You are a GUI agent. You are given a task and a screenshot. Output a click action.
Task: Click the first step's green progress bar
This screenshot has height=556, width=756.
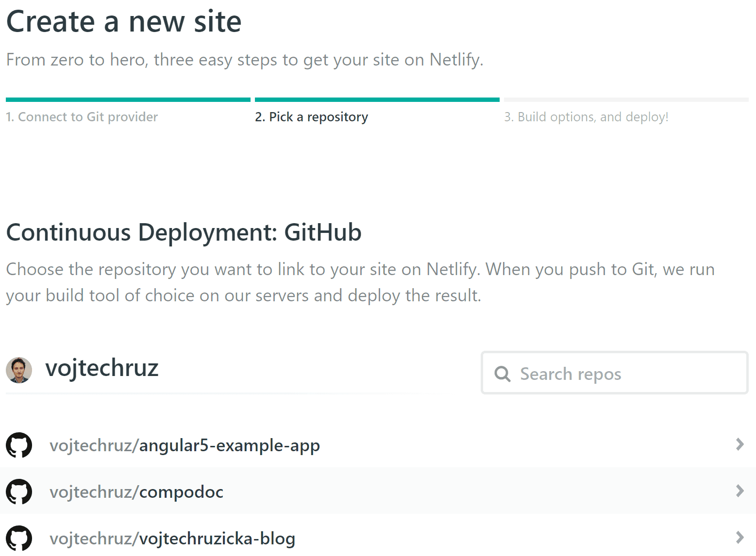tap(128, 100)
